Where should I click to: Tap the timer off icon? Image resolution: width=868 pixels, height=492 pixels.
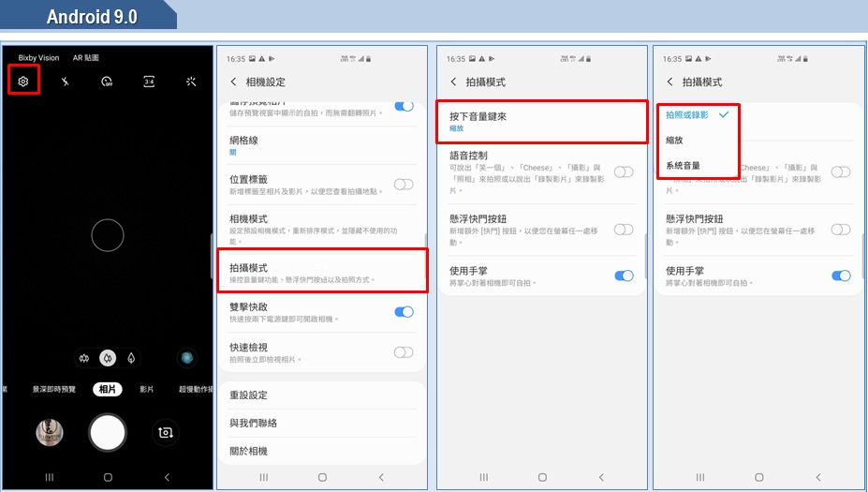(x=107, y=82)
